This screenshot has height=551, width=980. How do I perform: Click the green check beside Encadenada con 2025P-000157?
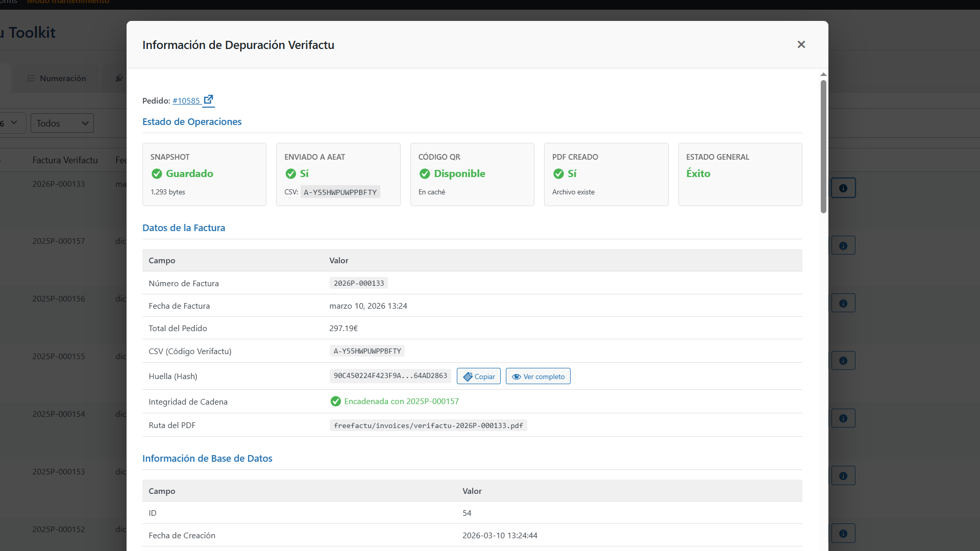(x=336, y=402)
